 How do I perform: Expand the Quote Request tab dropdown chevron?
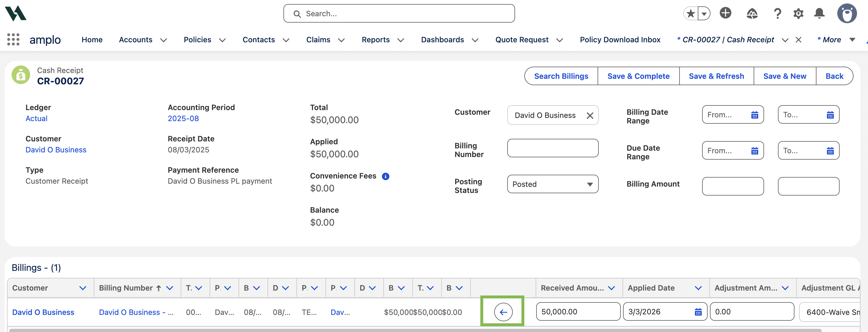560,40
